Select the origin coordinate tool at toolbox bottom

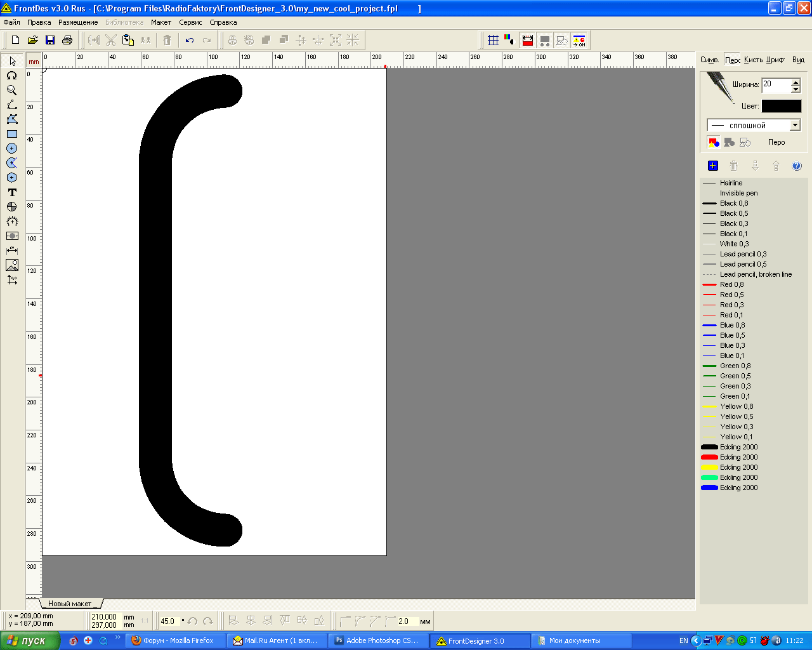(x=12, y=280)
